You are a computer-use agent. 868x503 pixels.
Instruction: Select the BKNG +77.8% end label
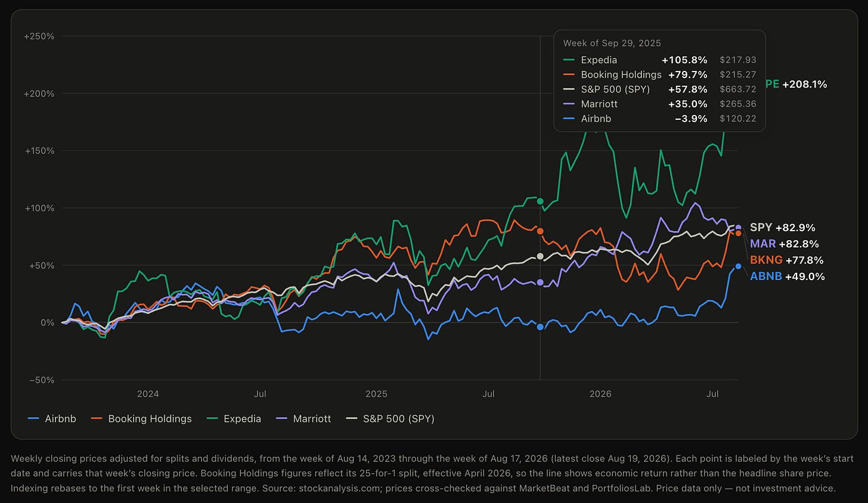tap(786, 260)
